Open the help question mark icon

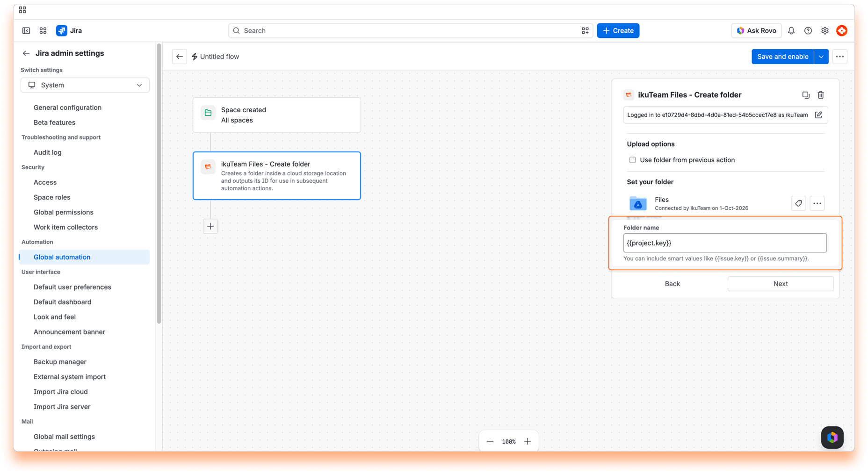pos(808,30)
